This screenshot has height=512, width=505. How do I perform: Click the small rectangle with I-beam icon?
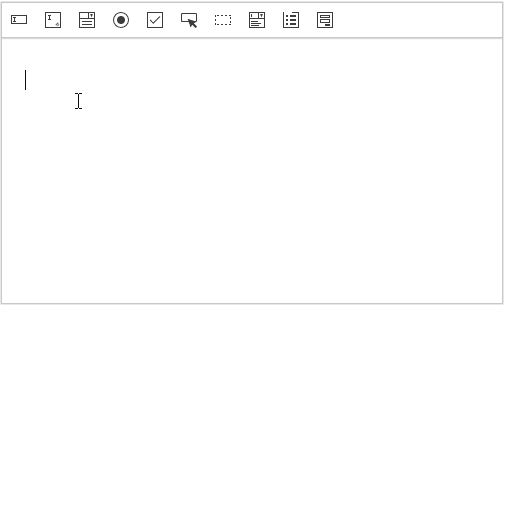19,20
